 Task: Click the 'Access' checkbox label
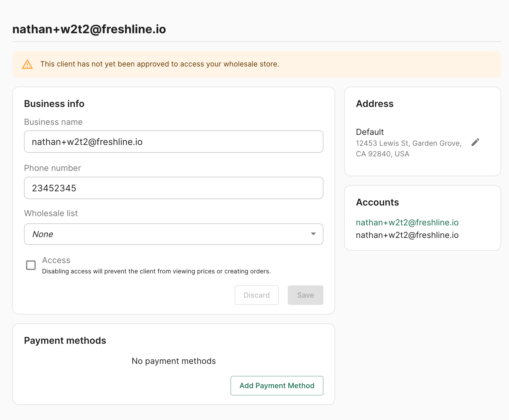click(56, 260)
